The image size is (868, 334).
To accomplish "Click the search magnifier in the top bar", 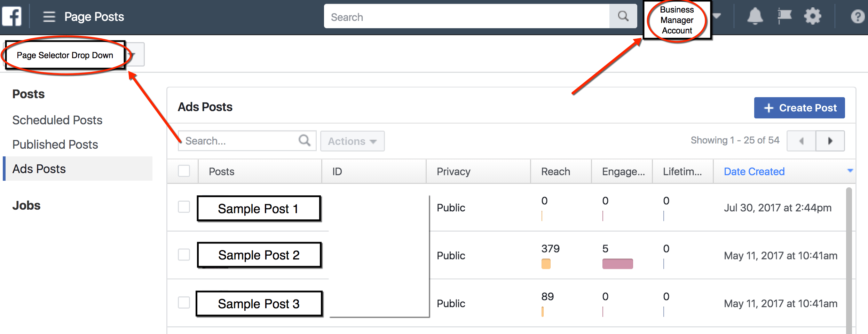I will pyautogui.click(x=623, y=16).
